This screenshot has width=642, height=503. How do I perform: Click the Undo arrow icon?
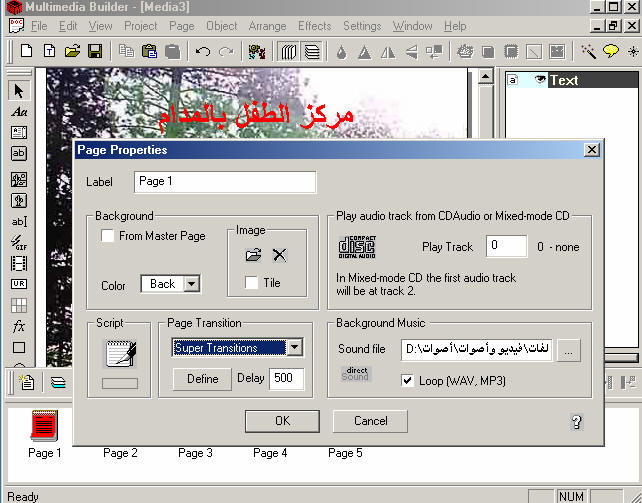(x=203, y=52)
